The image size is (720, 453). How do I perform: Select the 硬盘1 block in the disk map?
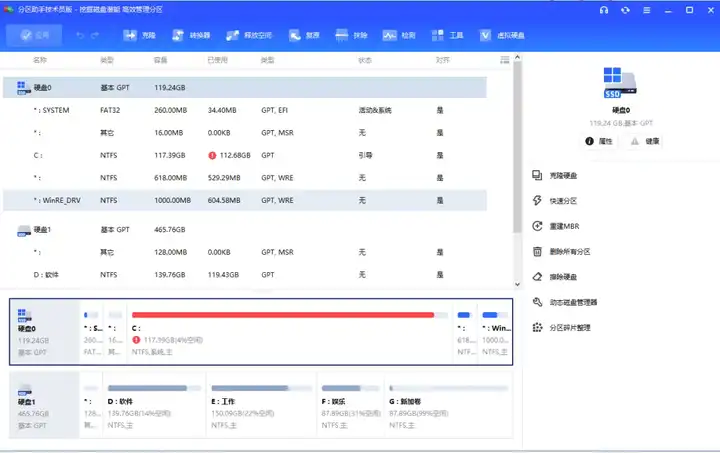coord(45,405)
